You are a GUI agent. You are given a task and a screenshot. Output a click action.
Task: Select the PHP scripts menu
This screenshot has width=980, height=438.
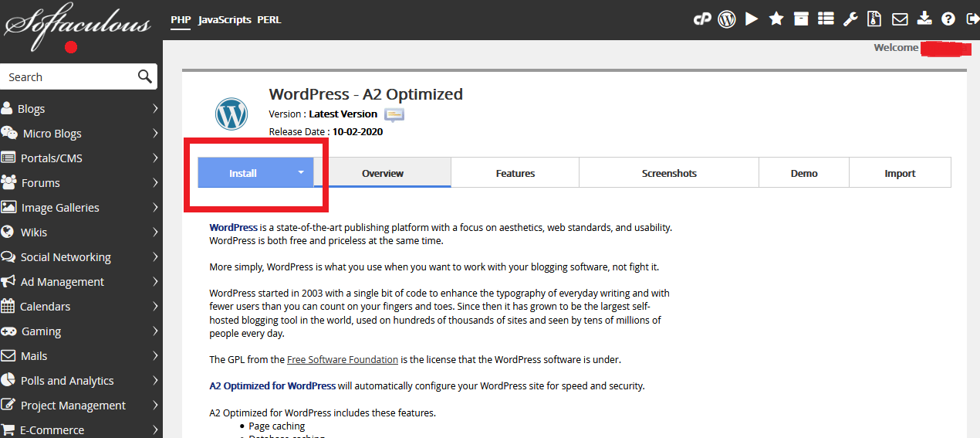tap(181, 19)
